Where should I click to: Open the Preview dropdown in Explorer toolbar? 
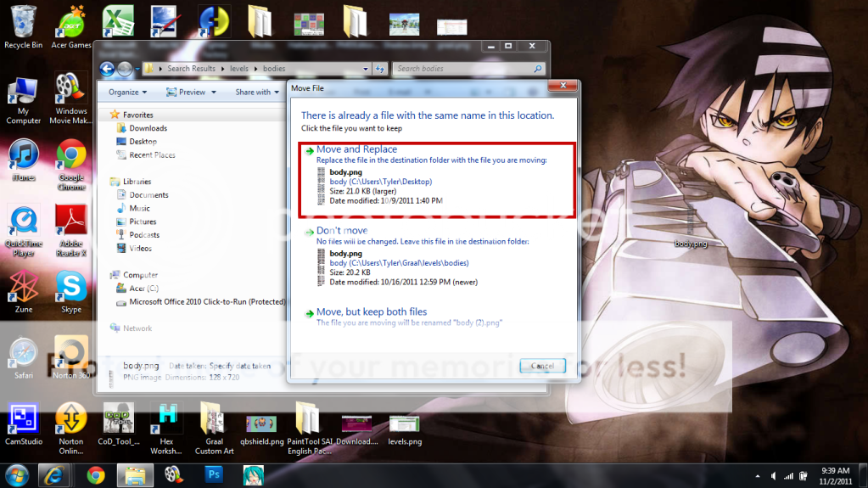(x=196, y=92)
